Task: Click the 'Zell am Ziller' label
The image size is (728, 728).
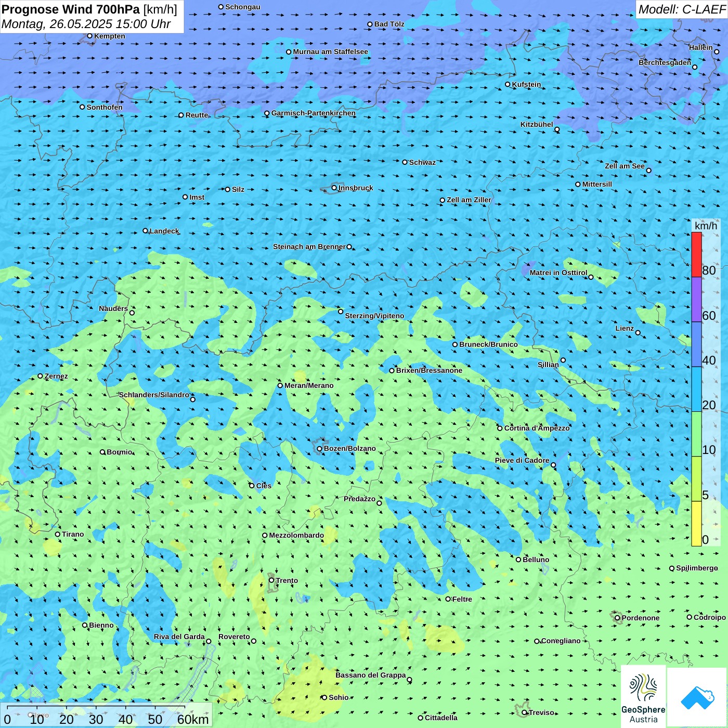Action: 469,200
